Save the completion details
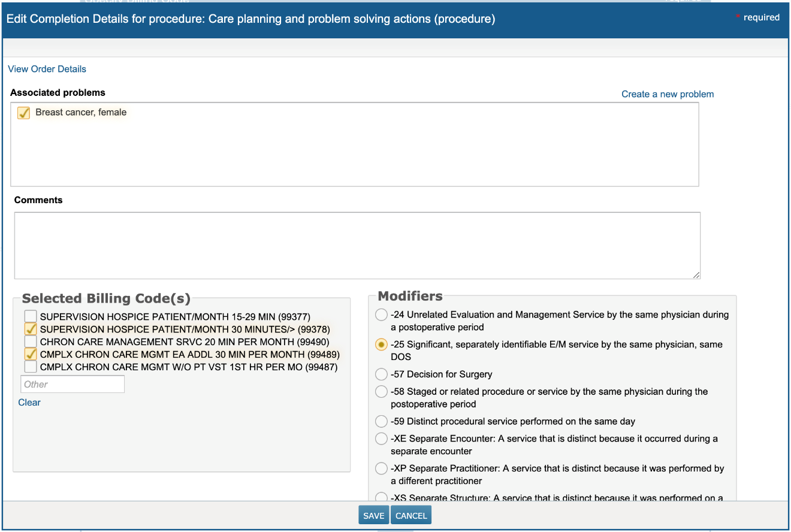 (x=373, y=516)
